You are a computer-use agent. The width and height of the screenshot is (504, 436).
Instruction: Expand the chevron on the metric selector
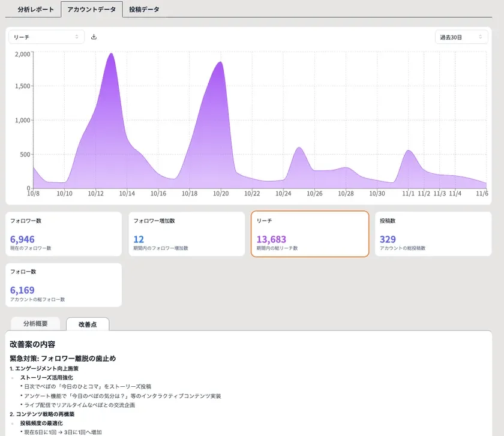click(x=77, y=37)
